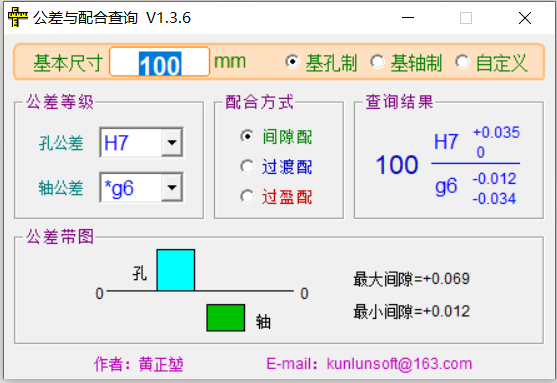Click the H7 value in hole tolerance combo

[116, 143]
